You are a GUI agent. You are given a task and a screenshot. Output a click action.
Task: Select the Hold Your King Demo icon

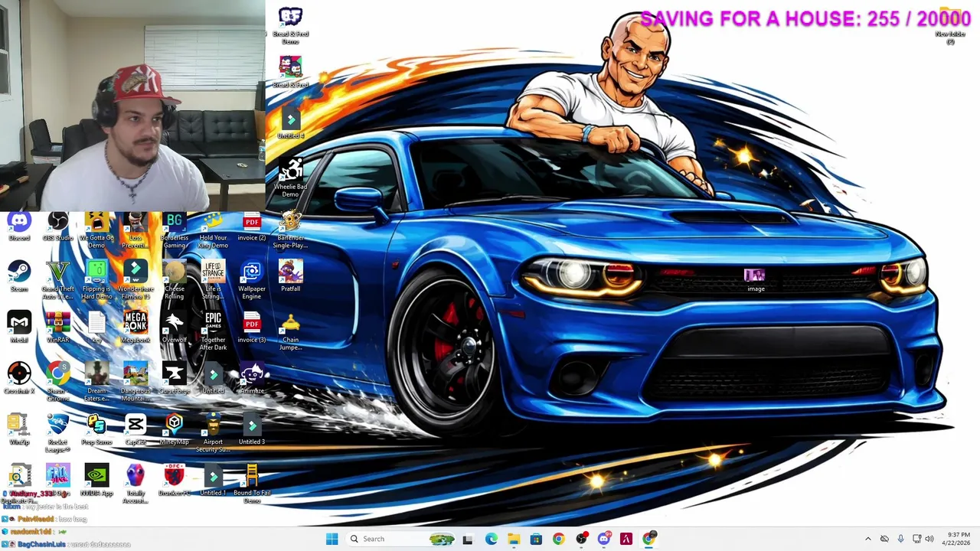[x=213, y=231]
